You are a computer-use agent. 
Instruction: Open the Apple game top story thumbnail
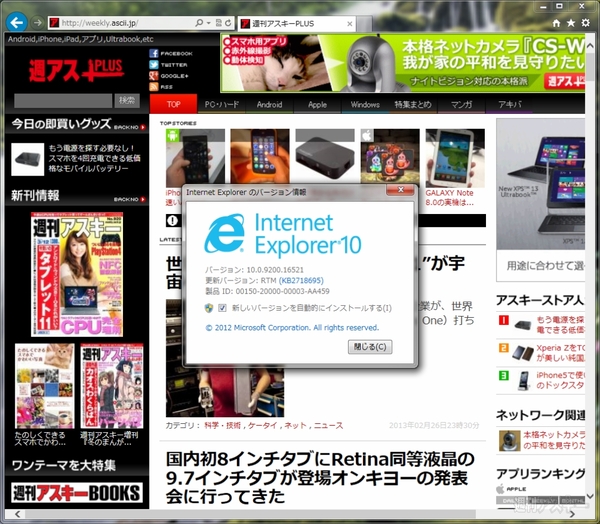click(390, 156)
